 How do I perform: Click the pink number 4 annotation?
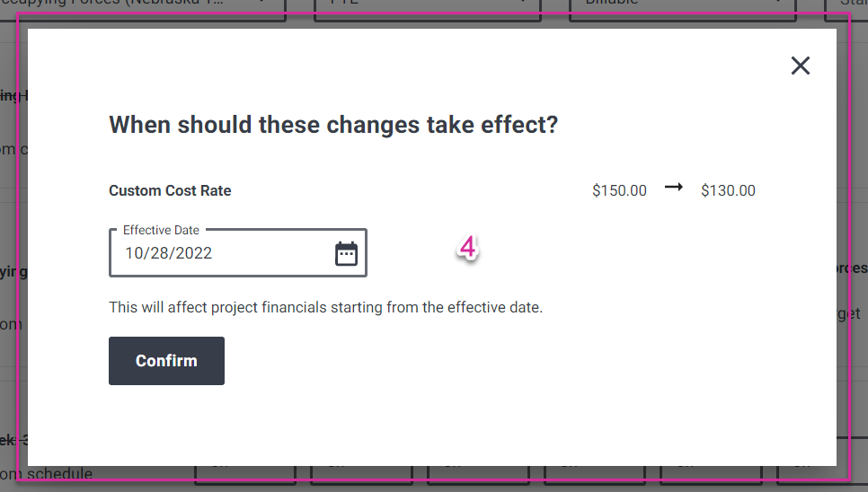point(468,247)
